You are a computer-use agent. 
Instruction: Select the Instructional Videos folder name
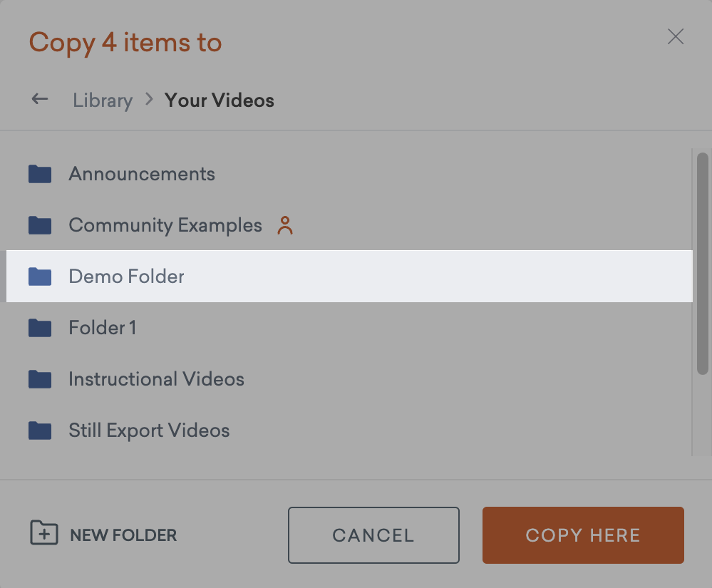click(156, 379)
